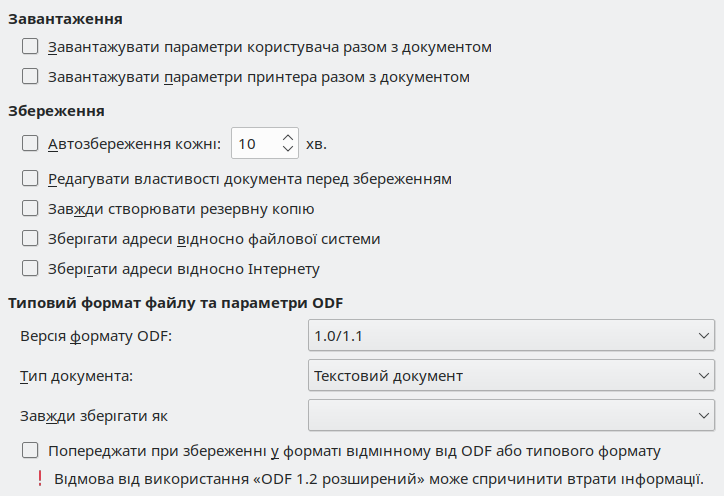
Task: Toggle saving URLs relative to file system
Action: [30, 239]
